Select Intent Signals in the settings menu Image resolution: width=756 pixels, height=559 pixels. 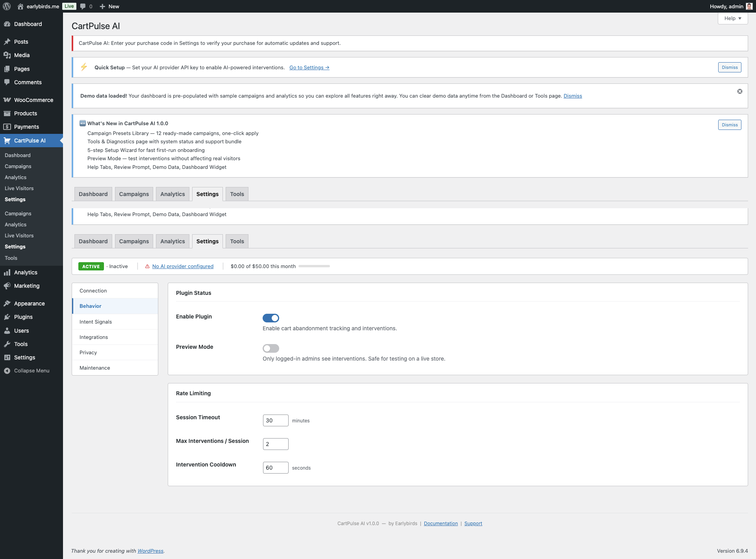[95, 322]
